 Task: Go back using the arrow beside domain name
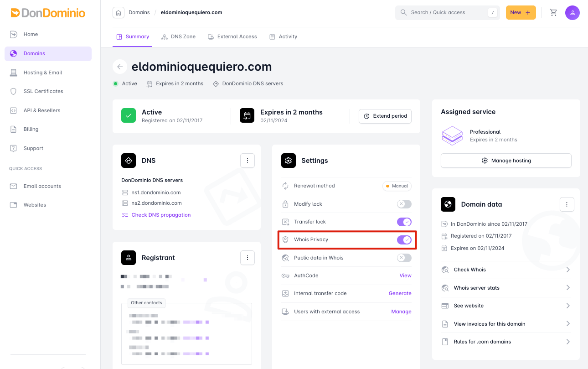(120, 67)
